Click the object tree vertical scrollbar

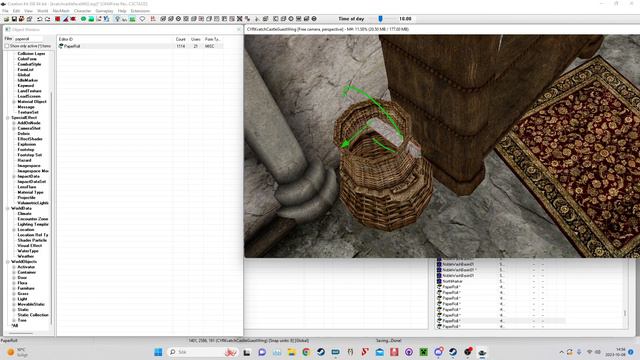(51, 208)
